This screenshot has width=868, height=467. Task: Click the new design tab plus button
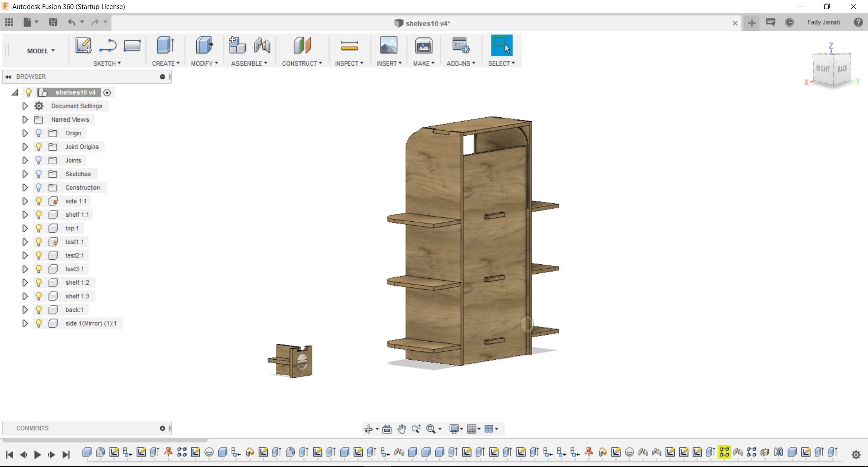point(752,23)
